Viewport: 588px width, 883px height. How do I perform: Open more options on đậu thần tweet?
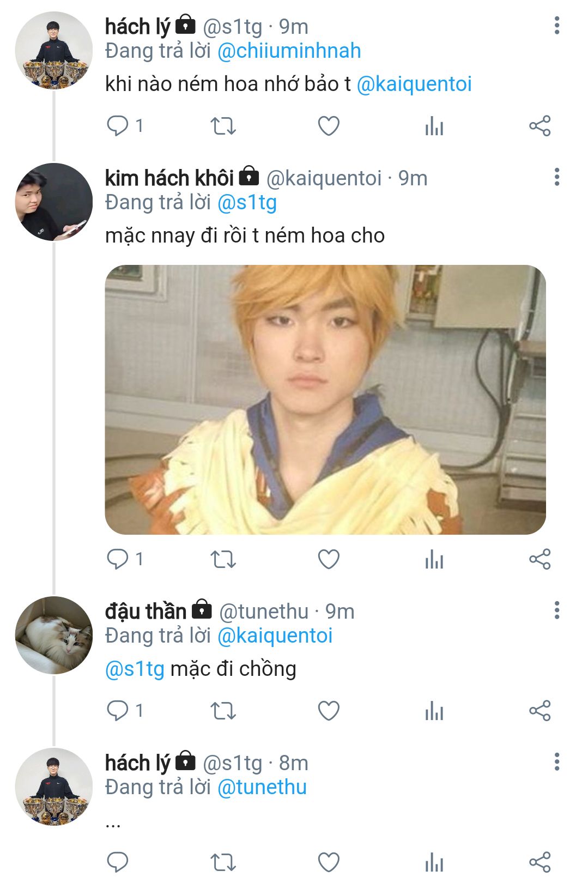pyautogui.click(x=556, y=610)
